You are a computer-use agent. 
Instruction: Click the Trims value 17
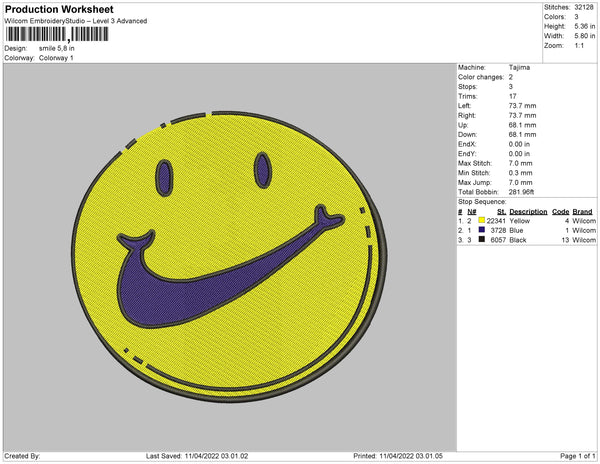[x=513, y=96]
